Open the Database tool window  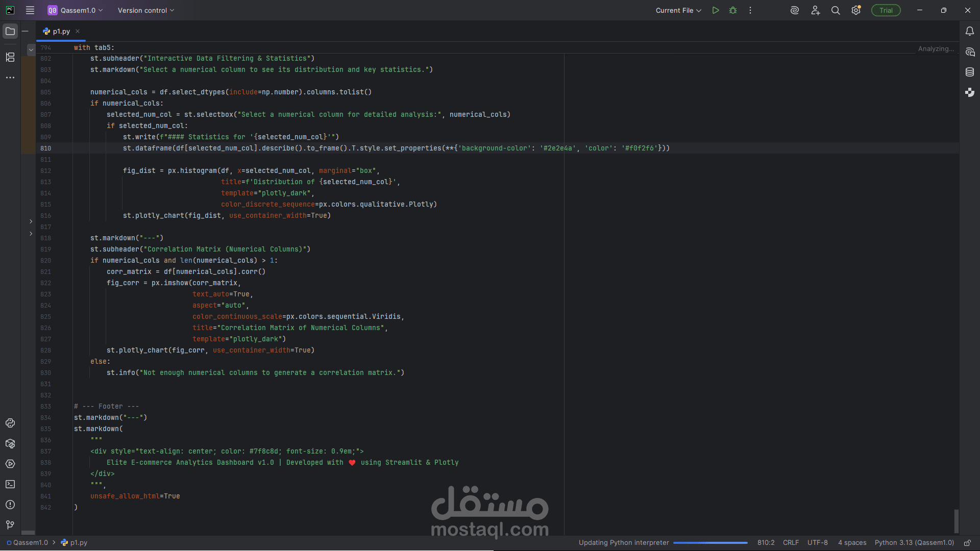tap(970, 72)
